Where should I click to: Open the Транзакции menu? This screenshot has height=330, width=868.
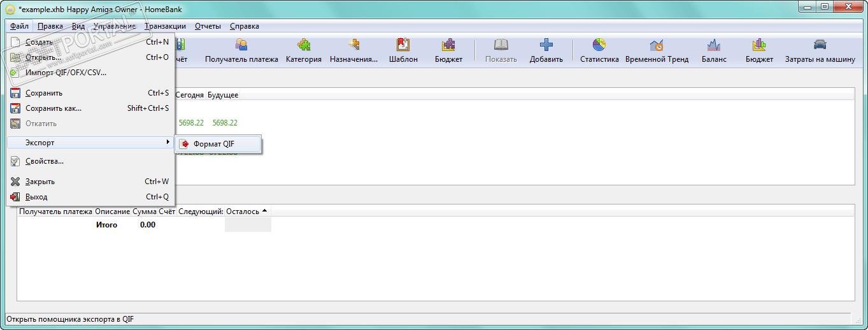pos(166,26)
